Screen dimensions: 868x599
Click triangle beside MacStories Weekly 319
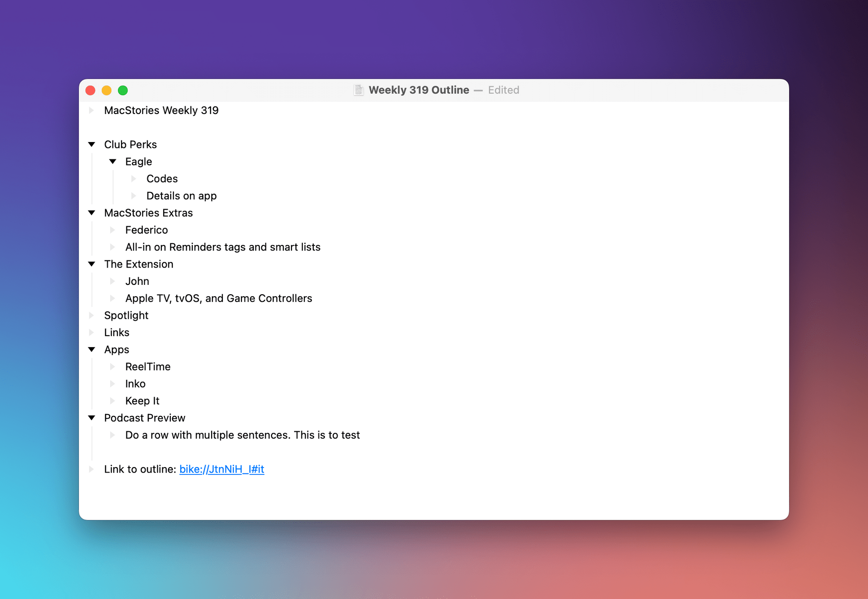(92, 110)
